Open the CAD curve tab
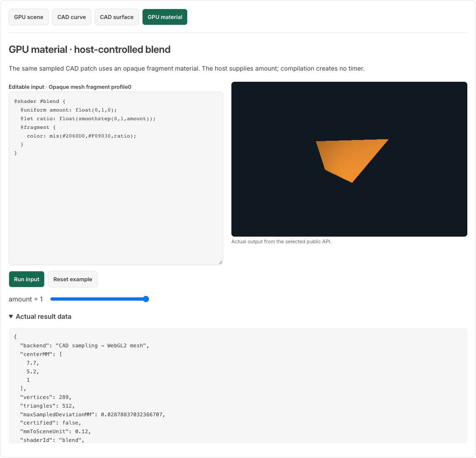The width and height of the screenshot is (476, 458). [71, 17]
